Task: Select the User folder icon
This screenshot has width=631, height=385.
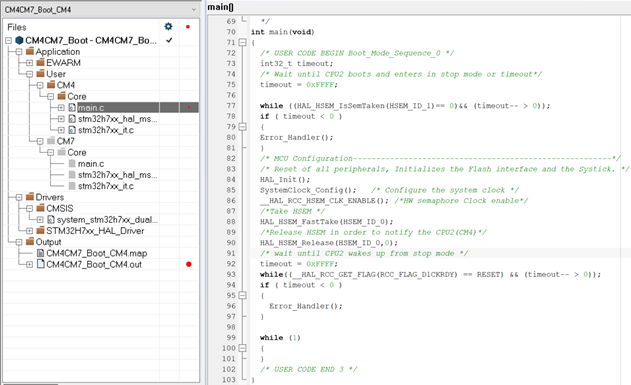Action: click(41, 74)
